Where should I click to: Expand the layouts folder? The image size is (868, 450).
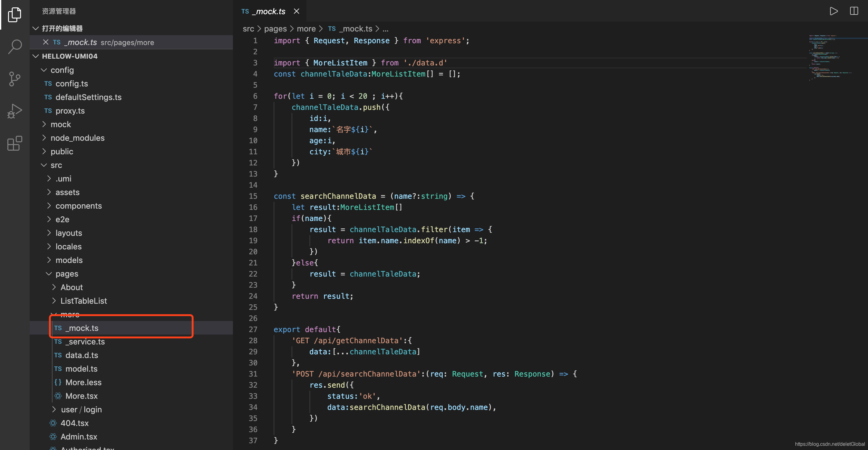(x=49, y=233)
